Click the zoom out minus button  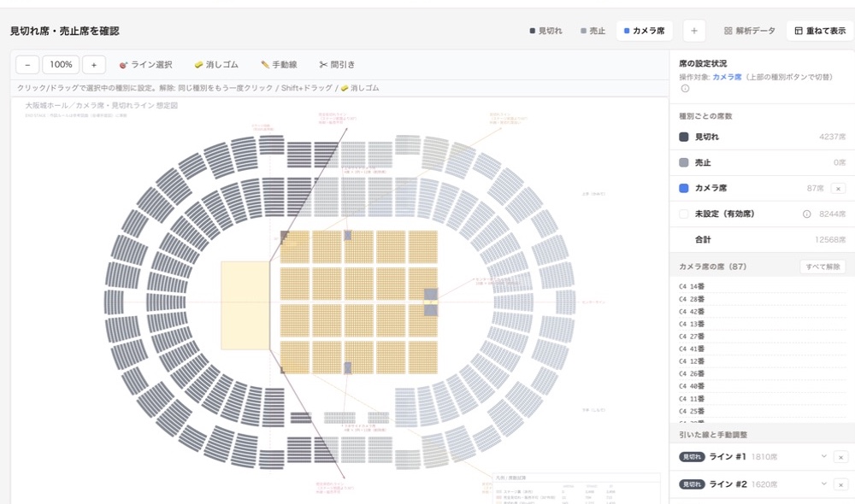pos(27,65)
